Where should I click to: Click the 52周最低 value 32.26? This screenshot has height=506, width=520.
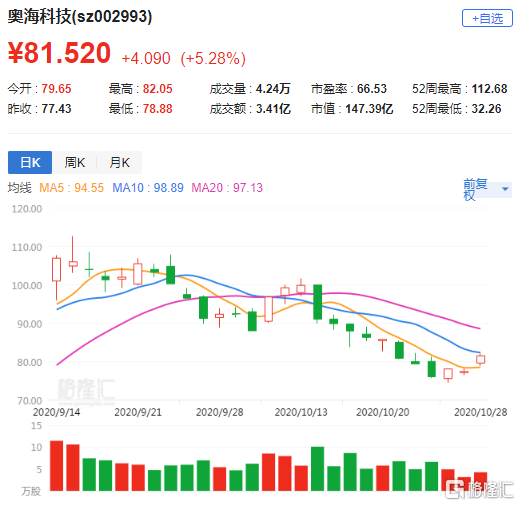click(x=486, y=109)
